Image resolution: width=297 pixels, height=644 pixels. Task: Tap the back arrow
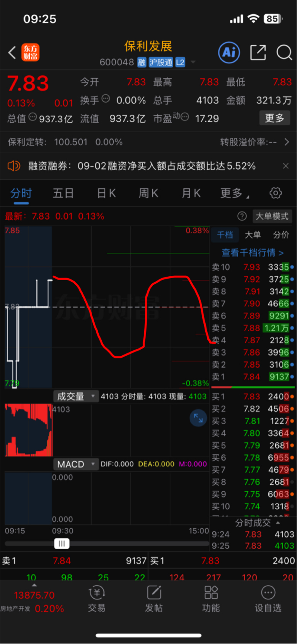click(12, 53)
